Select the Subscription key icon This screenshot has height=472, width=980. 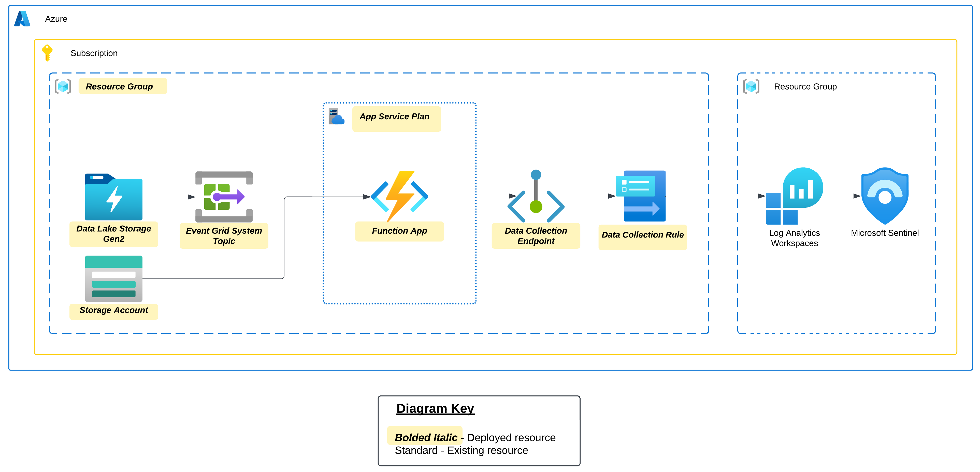click(47, 53)
